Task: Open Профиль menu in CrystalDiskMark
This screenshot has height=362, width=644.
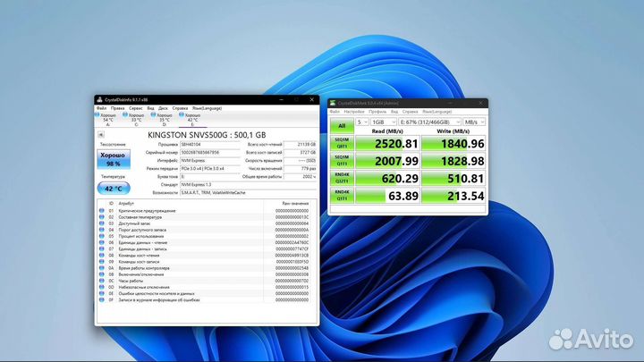Action: coord(377,112)
